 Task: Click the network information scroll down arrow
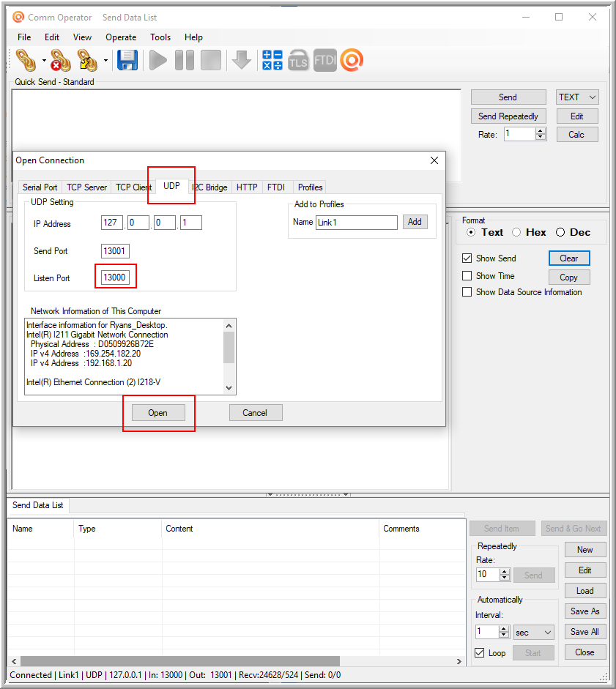pyautogui.click(x=229, y=388)
